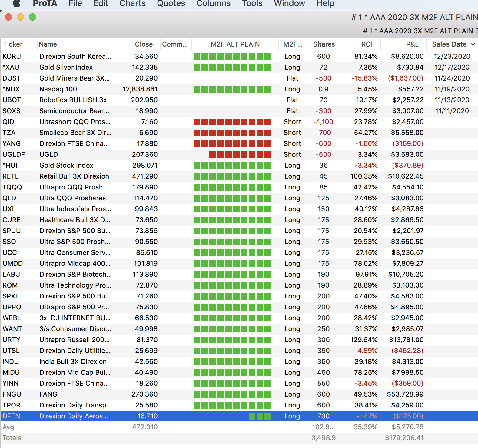Click the Totals row label
The image size is (478, 448).
[12, 438]
